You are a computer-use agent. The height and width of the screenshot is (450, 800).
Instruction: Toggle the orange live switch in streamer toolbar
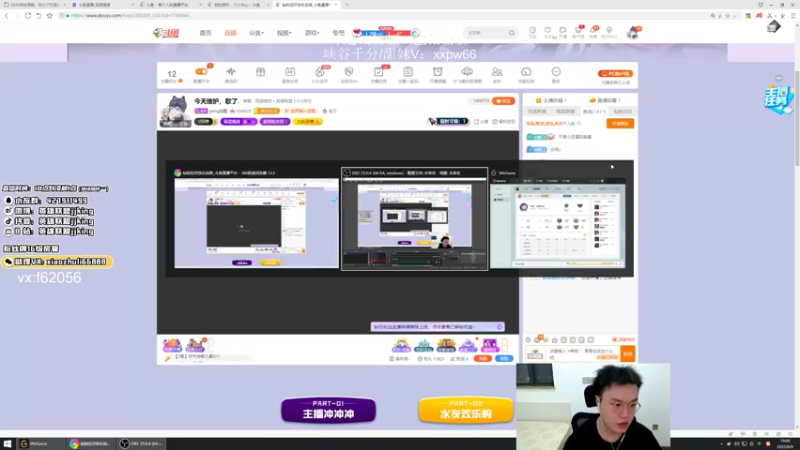coord(201,72)
